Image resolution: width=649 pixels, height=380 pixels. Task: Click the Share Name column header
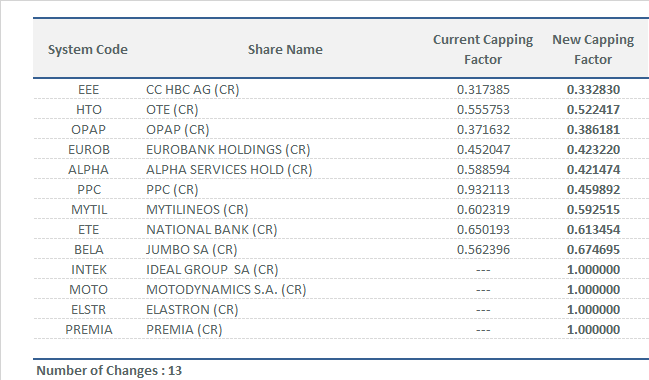(285, 50)
